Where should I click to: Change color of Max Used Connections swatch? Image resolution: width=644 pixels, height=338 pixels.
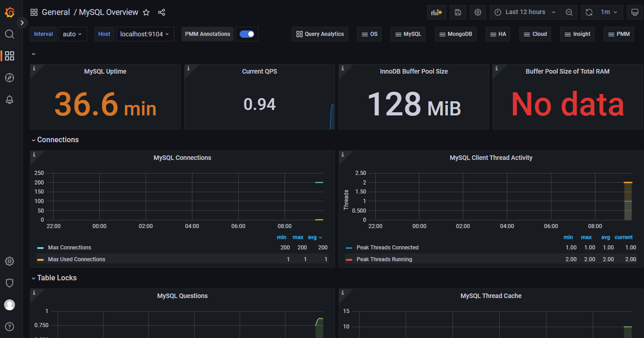(x=40, y=260)
